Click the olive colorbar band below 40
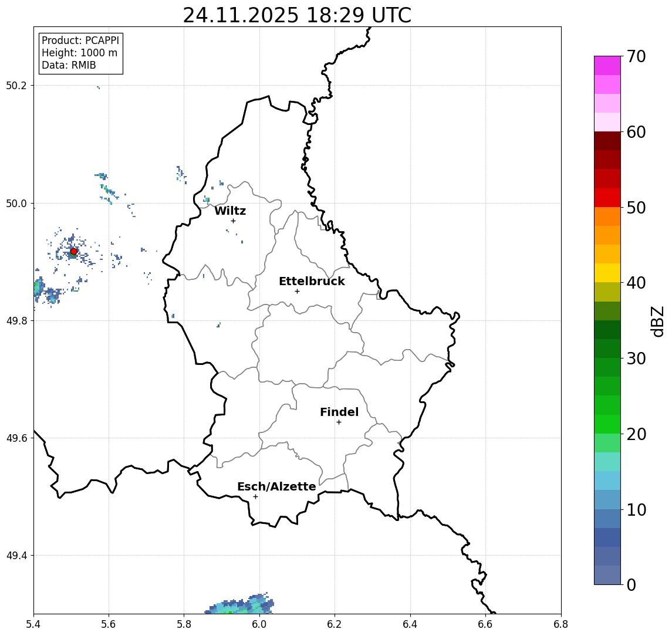The image size is (672, 636). pyautogui.click(x=607, y=292)
